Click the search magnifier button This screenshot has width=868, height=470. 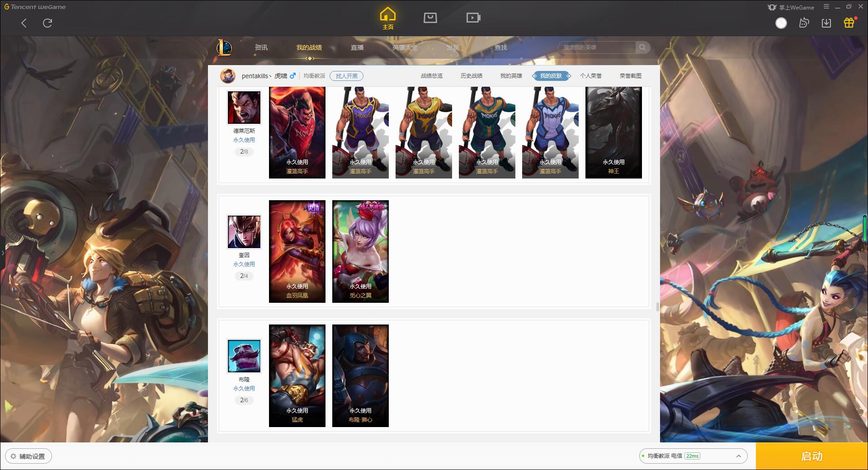coord(642,47)
